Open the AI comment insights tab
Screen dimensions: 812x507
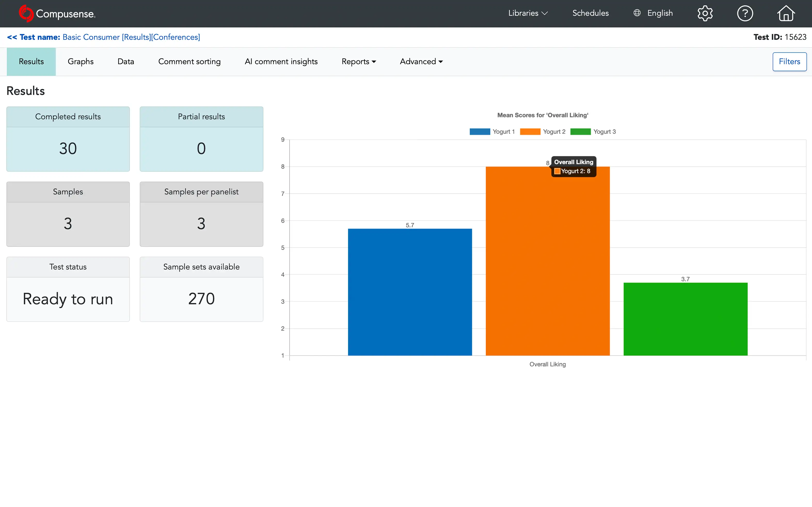(281, 62)
